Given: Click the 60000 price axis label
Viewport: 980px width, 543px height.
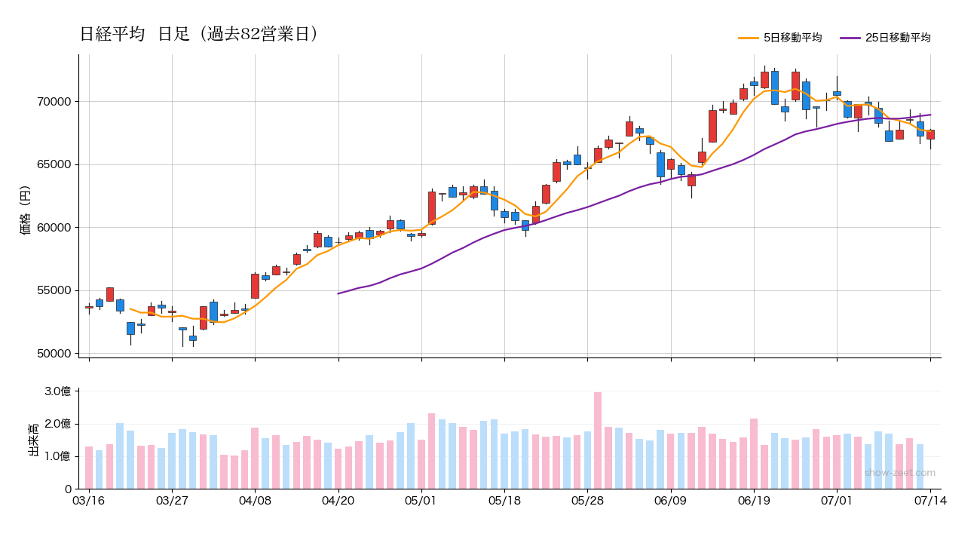Looking at the screenshot, I should 55,228.
